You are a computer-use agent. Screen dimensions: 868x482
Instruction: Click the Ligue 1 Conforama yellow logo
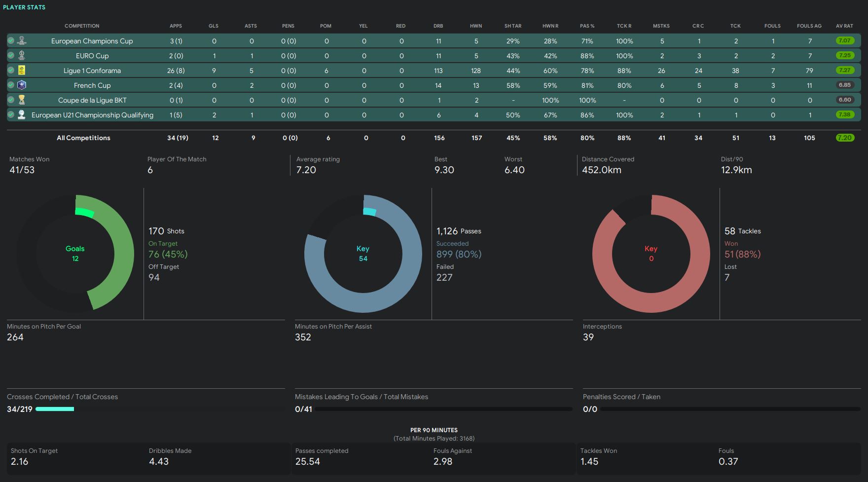coord(22,70)
